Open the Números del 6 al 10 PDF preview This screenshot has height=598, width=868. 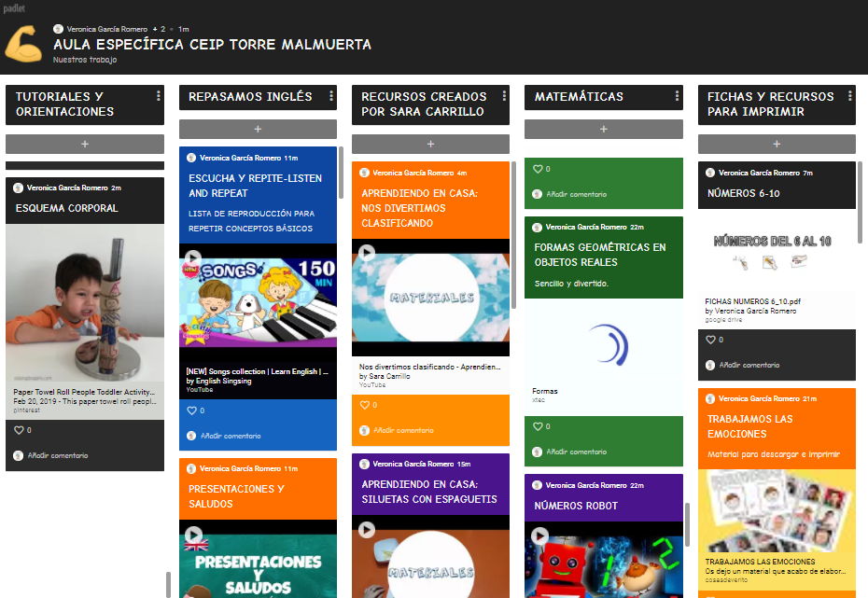pos(777,251)
